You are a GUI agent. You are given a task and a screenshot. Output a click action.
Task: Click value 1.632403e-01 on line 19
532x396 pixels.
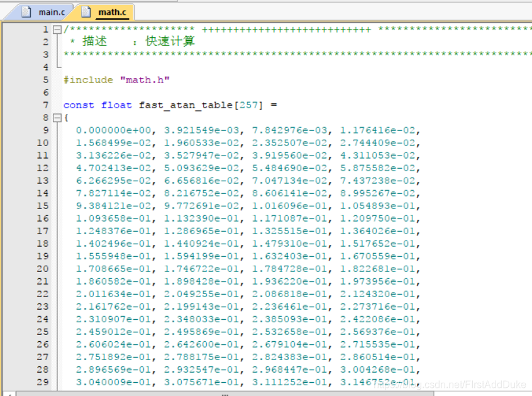pos(290,256)
